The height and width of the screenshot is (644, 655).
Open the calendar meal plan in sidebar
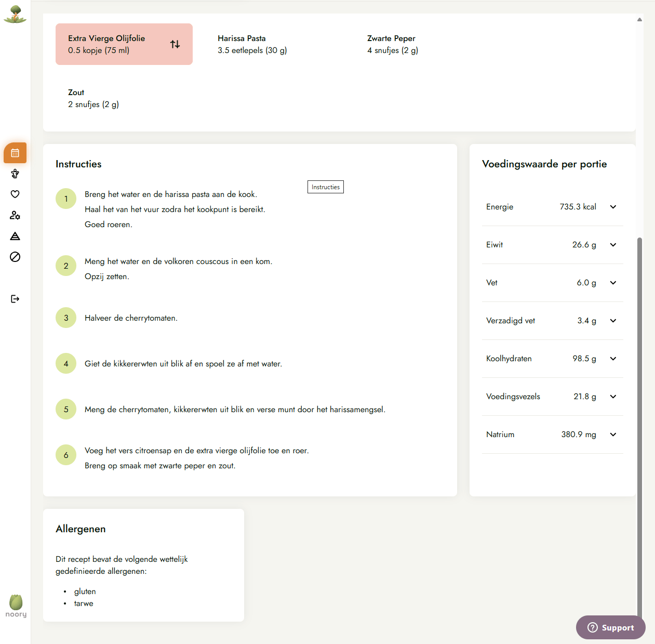15,153
